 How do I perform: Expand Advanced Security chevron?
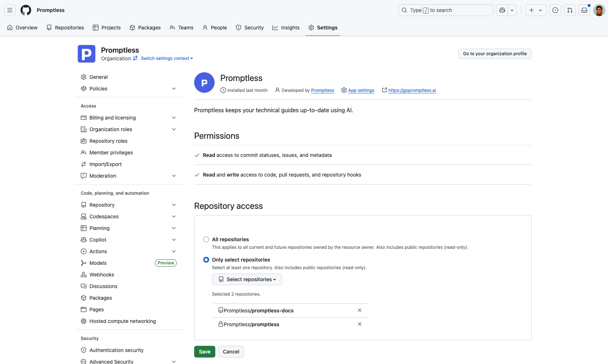pyautogui.click(x=174, y=361)
